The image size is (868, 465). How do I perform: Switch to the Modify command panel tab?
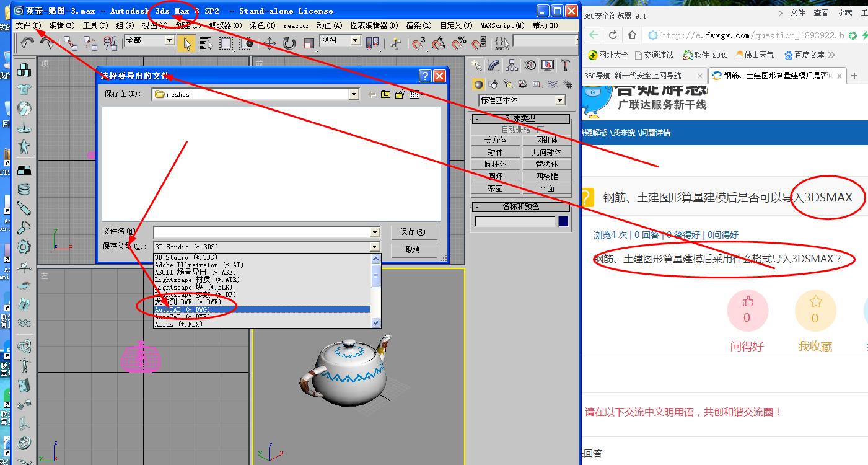494,65
